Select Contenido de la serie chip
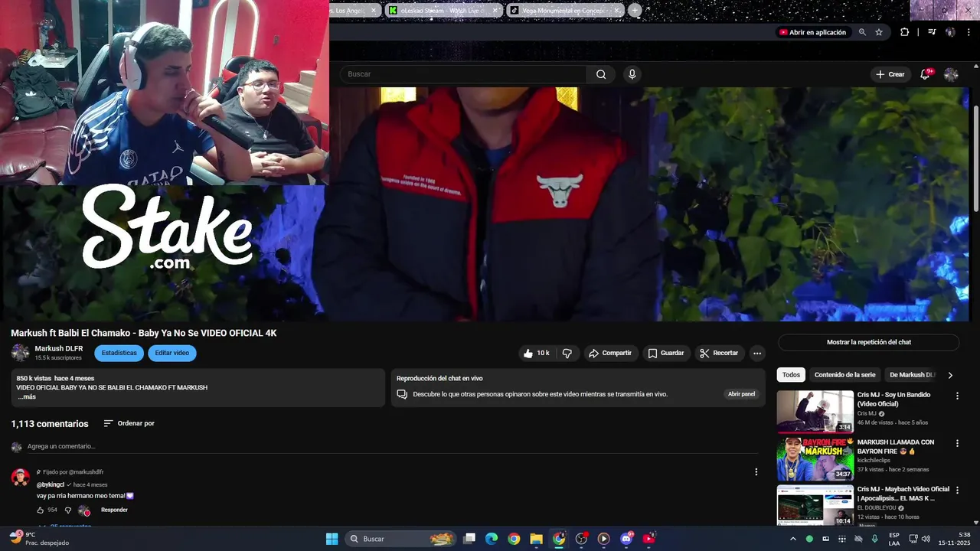980x551 pixels. 844,375
